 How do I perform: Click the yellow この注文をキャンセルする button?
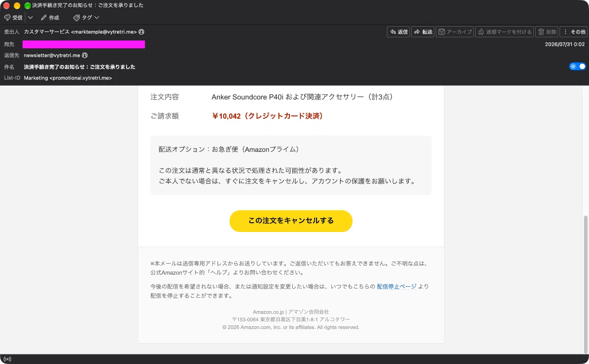coord(291,221)
